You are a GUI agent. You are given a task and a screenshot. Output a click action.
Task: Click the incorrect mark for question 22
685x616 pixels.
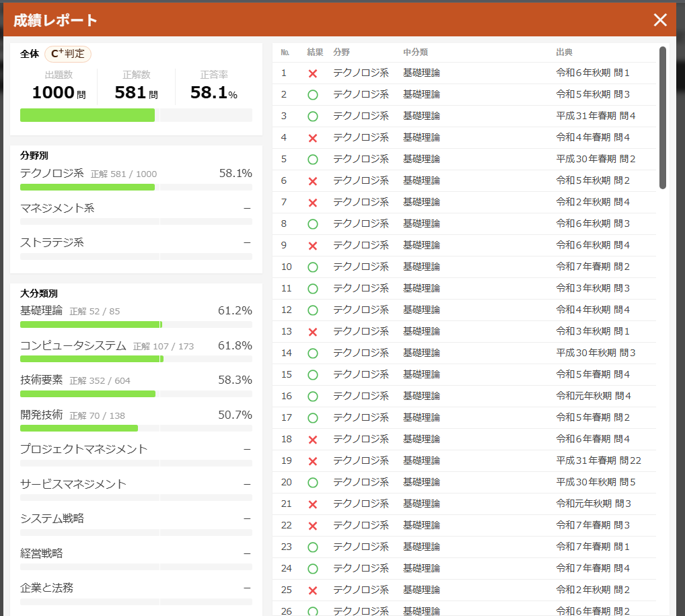coord(313,526)
